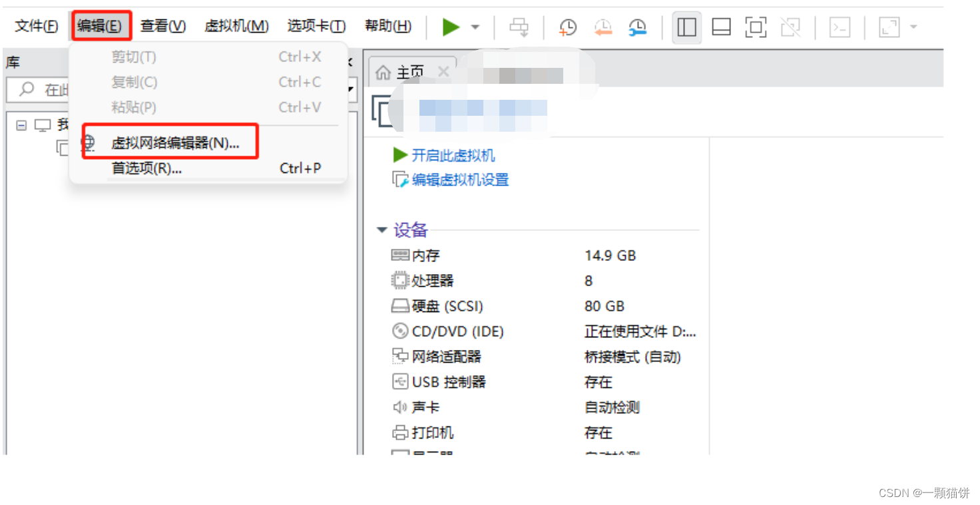Take a snapshot with the clock-plus icon
The image size is (980, 505).
[568, 27]
